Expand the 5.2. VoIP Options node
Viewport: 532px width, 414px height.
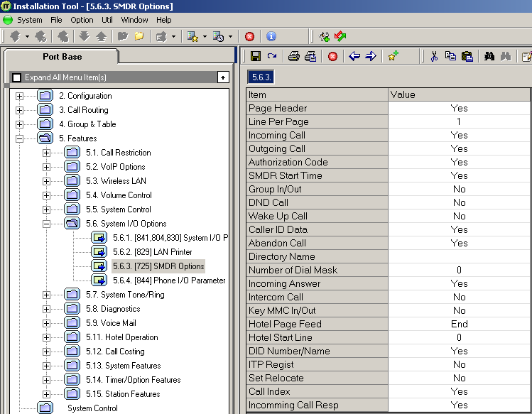(x=47, y=167)
